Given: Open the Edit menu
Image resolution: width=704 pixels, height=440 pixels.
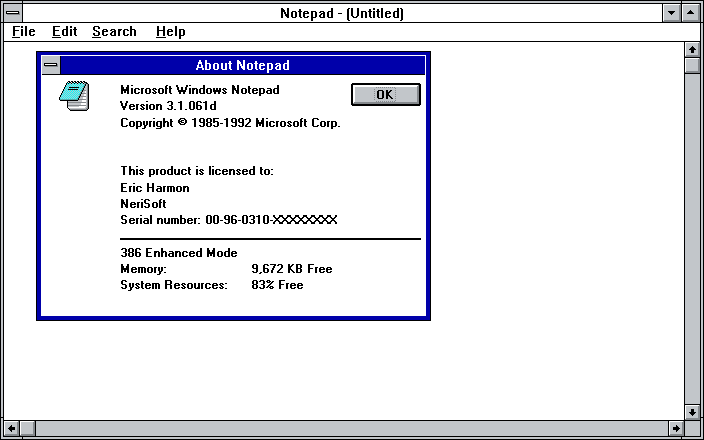Looking at the screenshot, I should 65,31.
